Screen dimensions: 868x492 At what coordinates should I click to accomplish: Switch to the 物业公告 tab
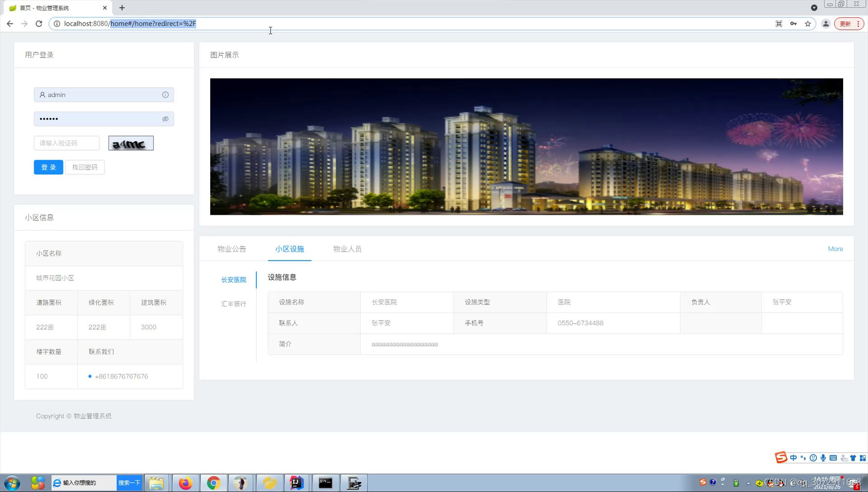(231, 249)
